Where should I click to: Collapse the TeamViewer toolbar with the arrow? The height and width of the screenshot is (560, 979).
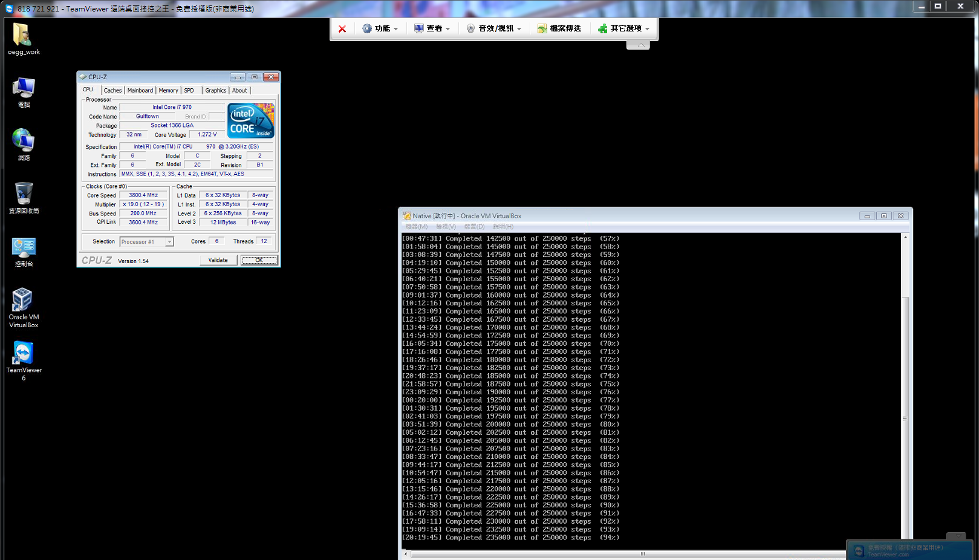point(639,45)
